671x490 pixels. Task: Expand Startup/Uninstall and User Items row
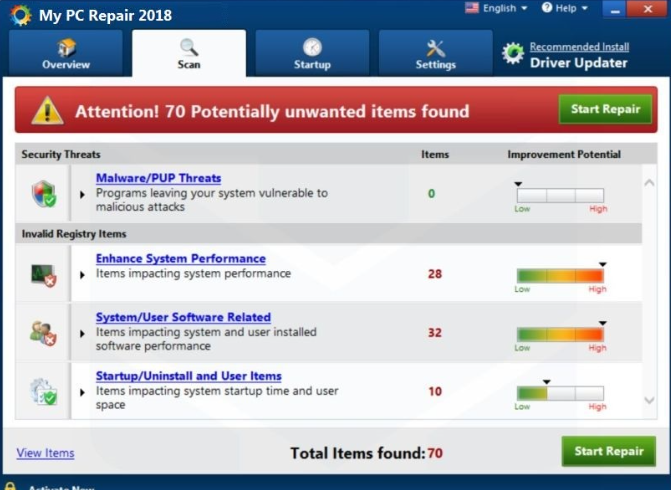tap(82, 392)
